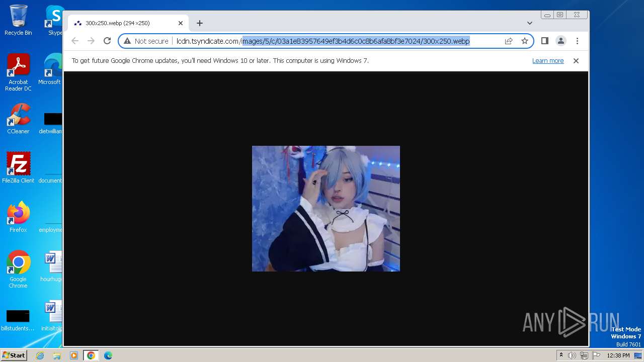Screen dimensions: 644x362
Task: Open a new tab
Action: coord(200,23)
